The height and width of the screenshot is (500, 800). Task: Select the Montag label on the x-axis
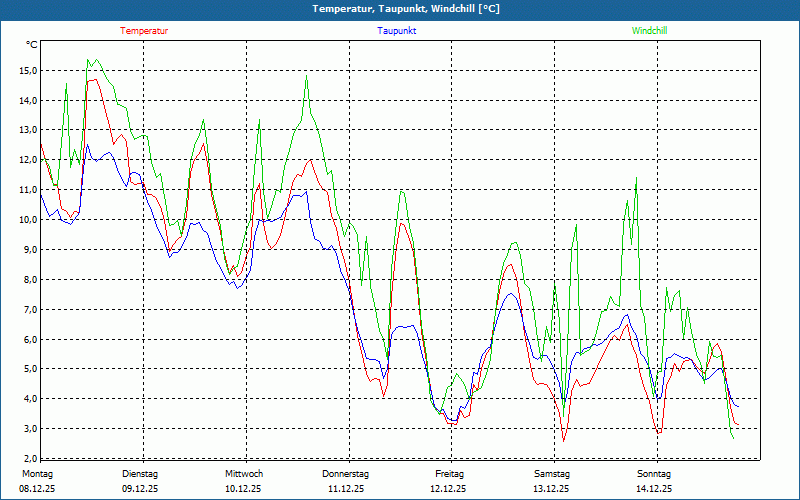37,473
